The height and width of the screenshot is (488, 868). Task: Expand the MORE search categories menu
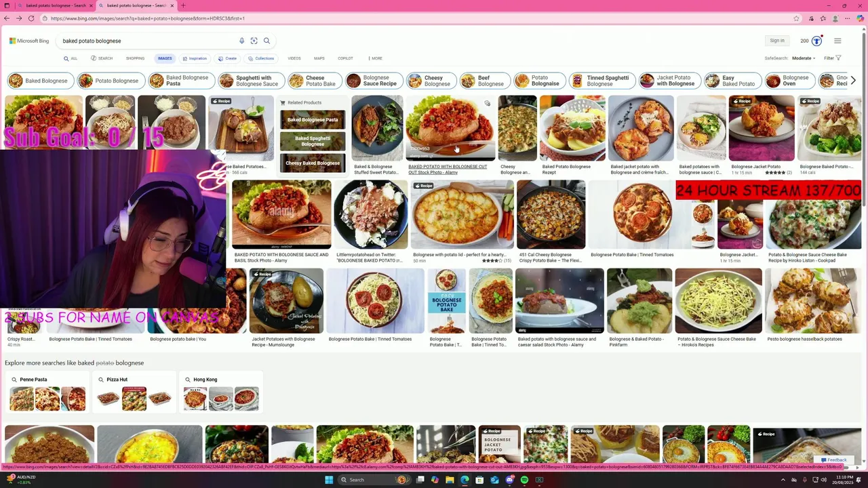375,58
